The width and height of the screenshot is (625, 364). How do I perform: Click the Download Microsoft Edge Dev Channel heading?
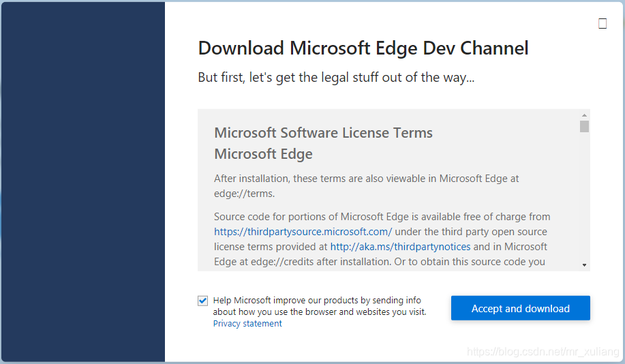(363, 48)
